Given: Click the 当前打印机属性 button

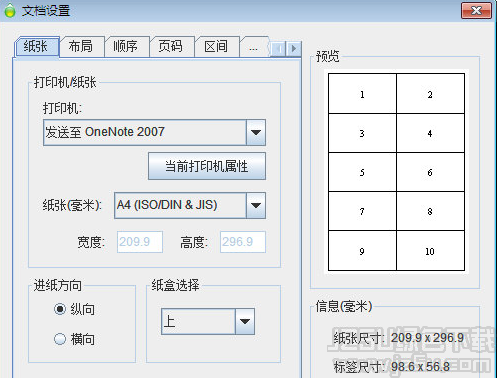Looking at the screenshot, I should [x=207, y=166].
